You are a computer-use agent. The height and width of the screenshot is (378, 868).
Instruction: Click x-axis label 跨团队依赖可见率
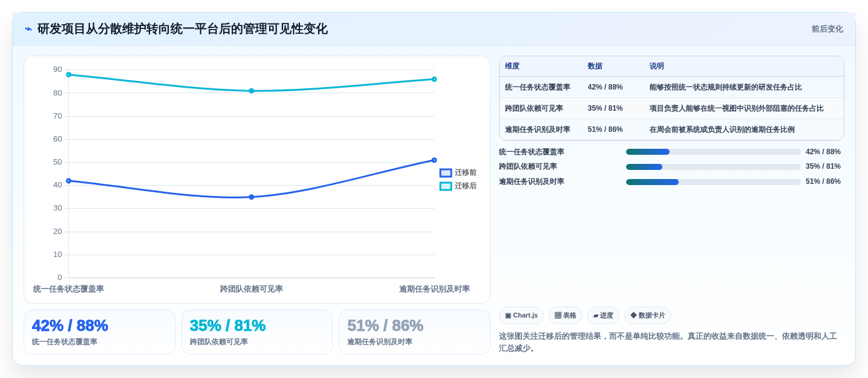point(252,289)
